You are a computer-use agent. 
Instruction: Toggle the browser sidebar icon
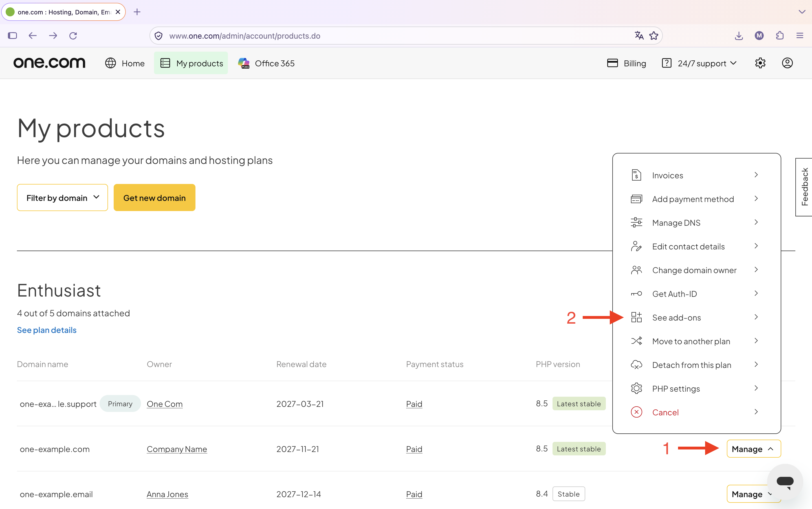(12, 36)
